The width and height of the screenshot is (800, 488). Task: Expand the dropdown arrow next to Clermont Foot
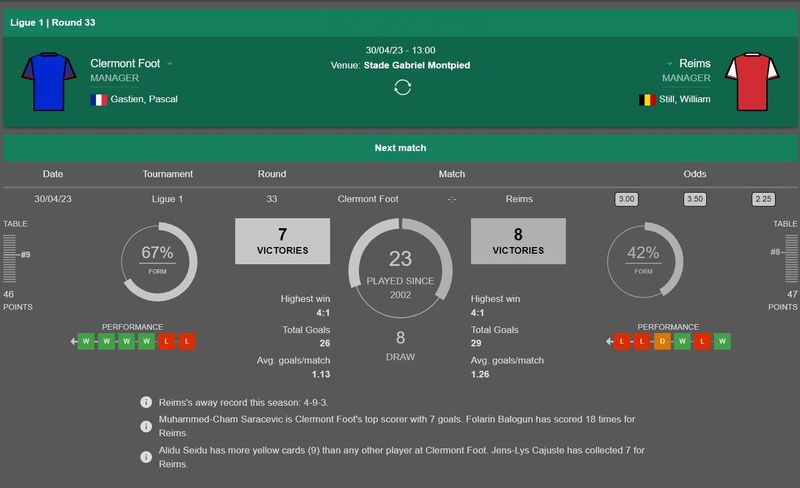point(170,64)
